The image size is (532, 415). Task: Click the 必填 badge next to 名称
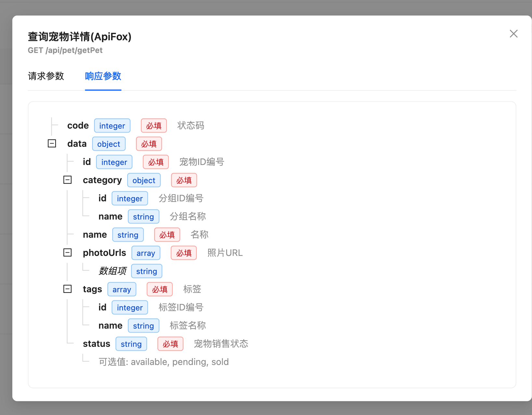point(167,235)
